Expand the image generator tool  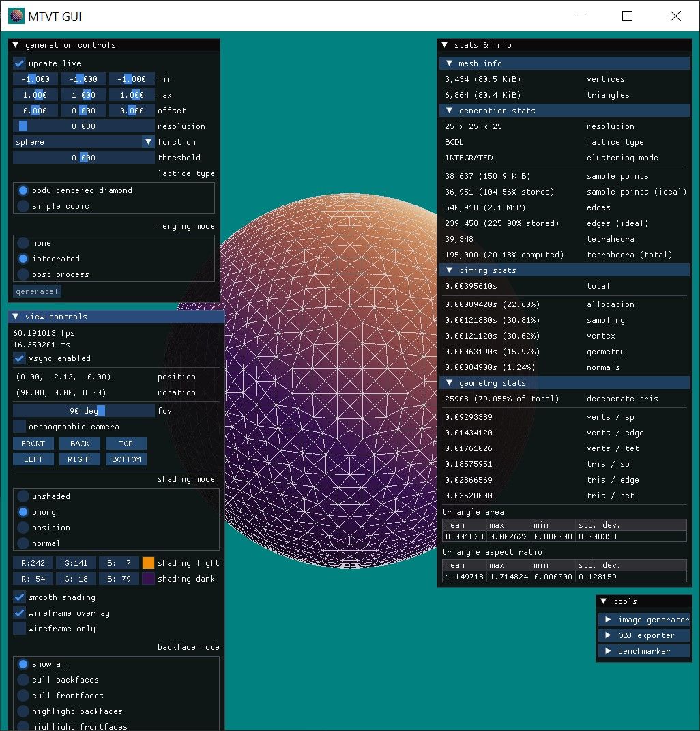[x=644, y=620]
